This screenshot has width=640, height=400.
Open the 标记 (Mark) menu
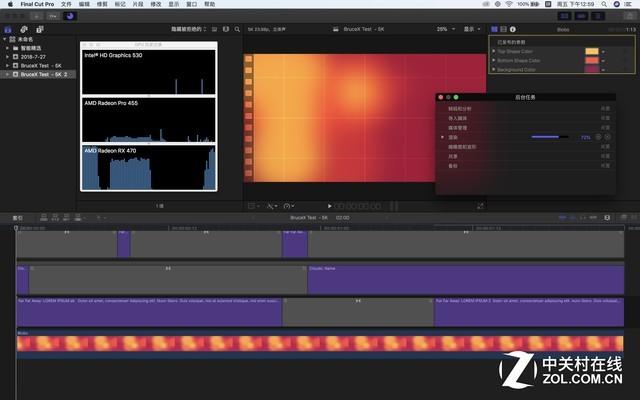coord(120,4)
